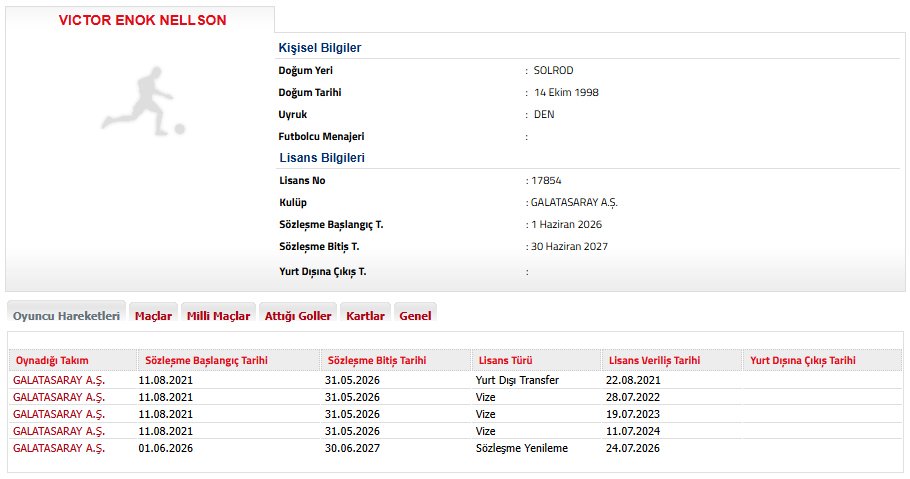
Task: Click the Kulüp label
Action: [293, 203]
